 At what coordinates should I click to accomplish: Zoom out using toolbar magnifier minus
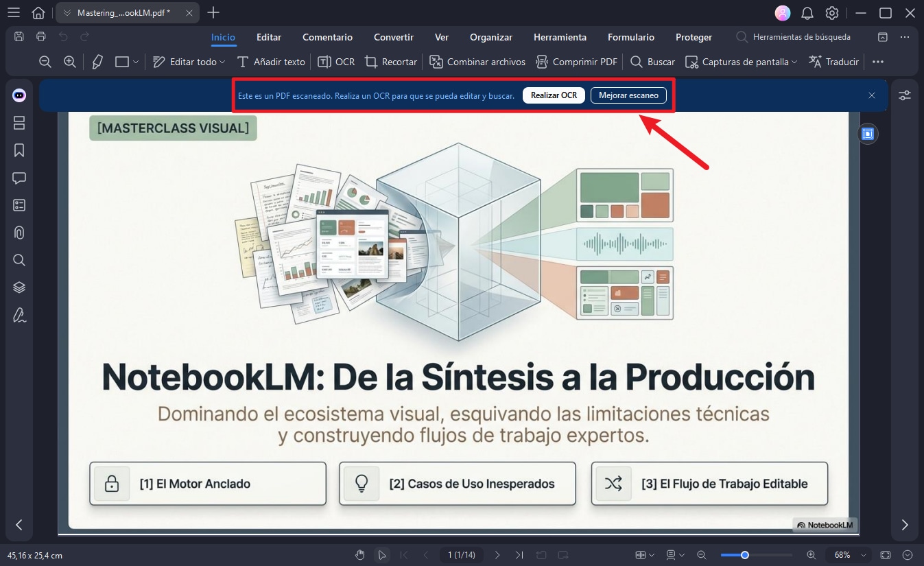(x=45, y=62)
